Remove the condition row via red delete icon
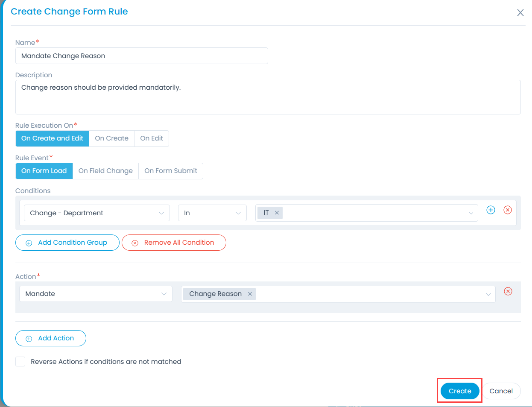This screenshot has width=532, height=407. coord(508,210)
